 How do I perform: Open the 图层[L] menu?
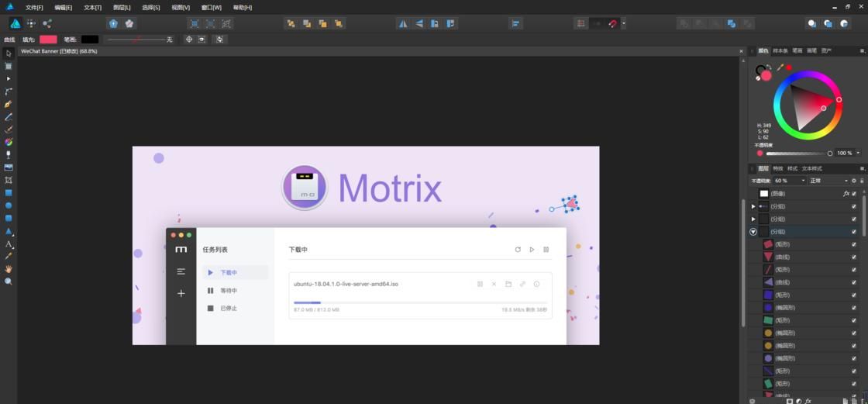[122, 8]
